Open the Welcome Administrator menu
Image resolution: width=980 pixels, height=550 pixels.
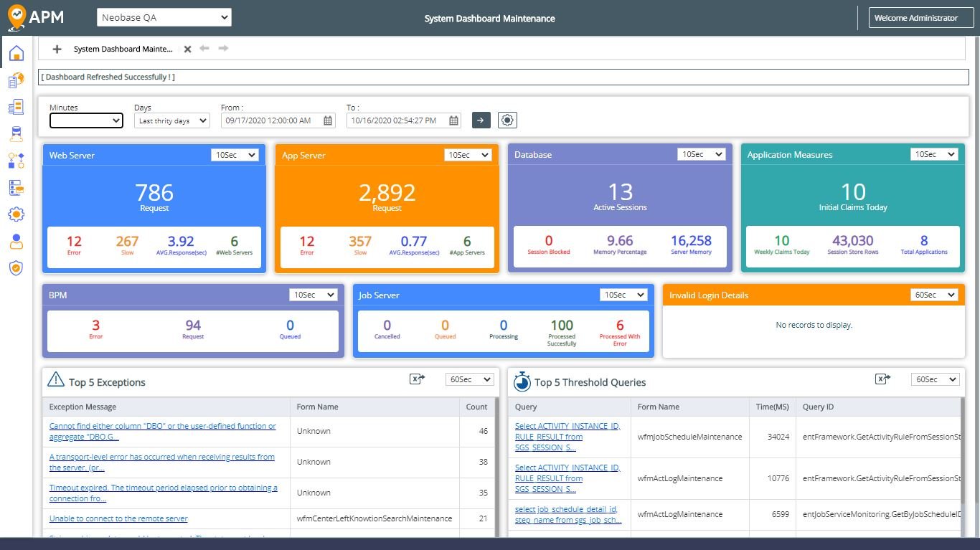pos(920,16)
